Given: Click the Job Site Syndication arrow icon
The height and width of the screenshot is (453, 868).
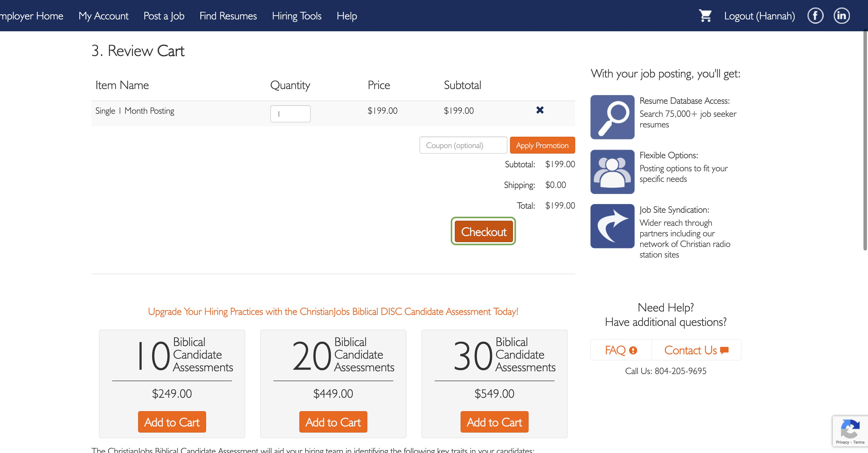Looking at the screenshot, I should point(612,226).
